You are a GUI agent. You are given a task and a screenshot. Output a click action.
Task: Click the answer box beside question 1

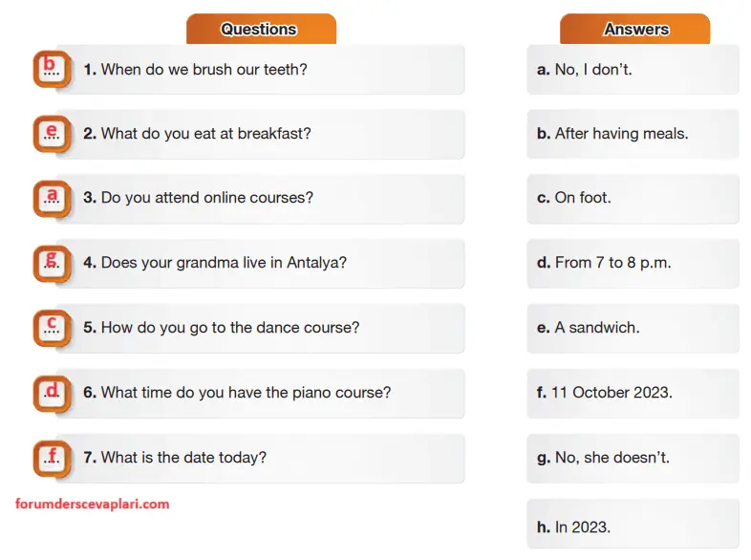coord(51,69)
